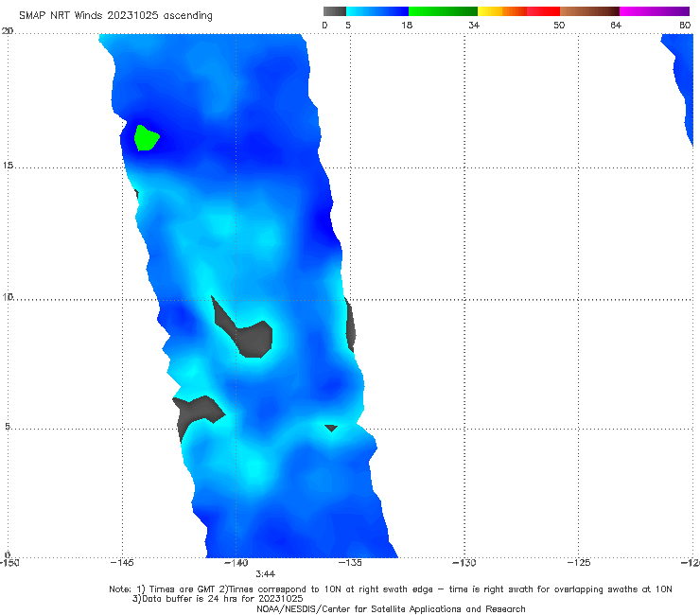
Task: Click the longitude axis label "-145"
Action: click(122, 562)
